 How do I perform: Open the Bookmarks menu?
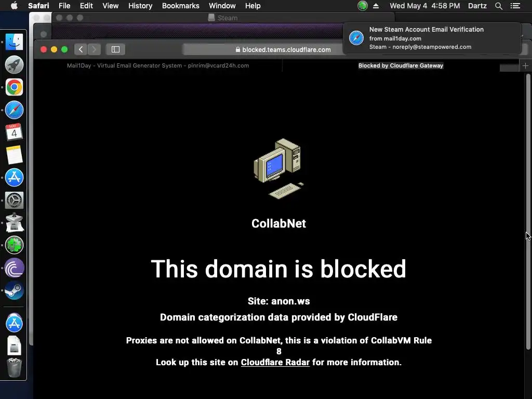click(180, 6)
